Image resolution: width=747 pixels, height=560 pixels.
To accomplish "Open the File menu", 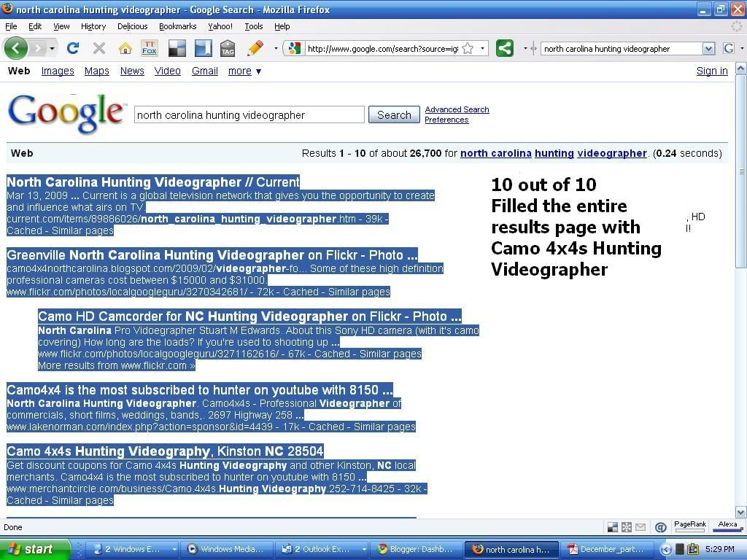I will (x=11, y=26).
